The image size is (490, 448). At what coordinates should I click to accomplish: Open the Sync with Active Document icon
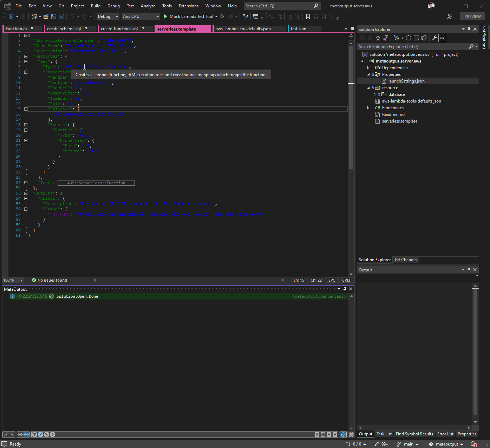click(385, 38)
